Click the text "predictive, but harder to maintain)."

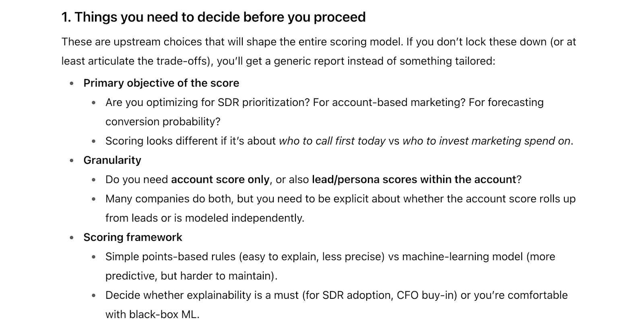pos(191,276)
